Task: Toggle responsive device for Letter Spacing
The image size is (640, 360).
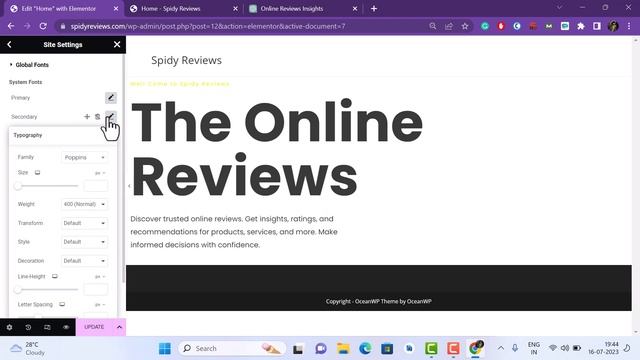Action: pyautogui.click(x=62, y=304)
